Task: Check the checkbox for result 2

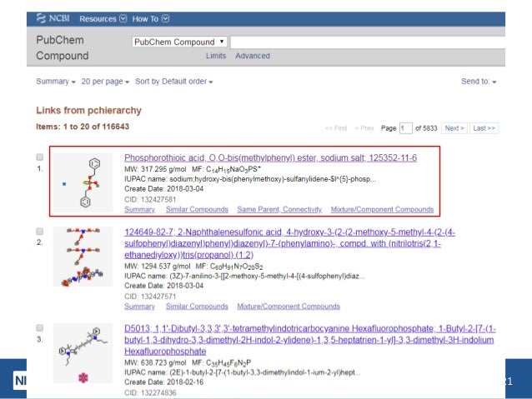Action: 40,232
